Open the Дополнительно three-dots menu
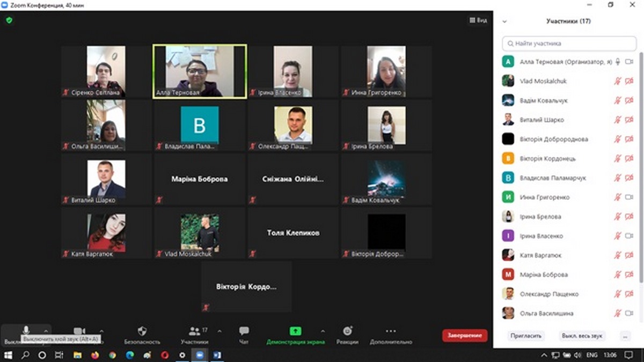The image size is (644, 362). 391,331
